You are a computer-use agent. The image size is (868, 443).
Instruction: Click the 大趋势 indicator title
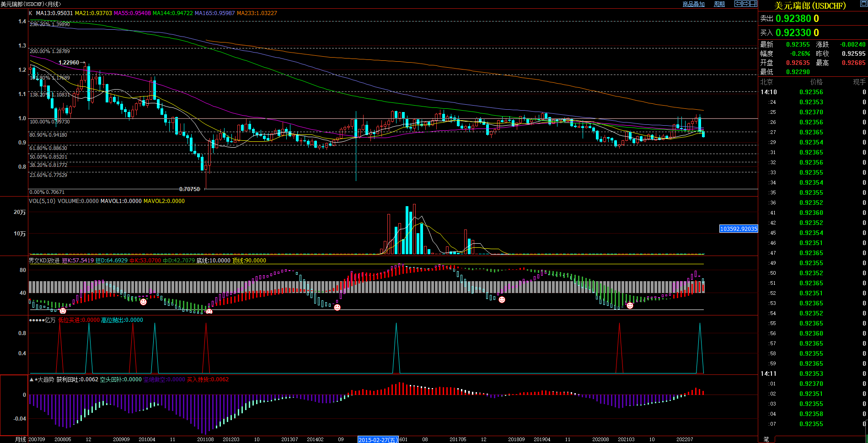click(x=46, y=379)
